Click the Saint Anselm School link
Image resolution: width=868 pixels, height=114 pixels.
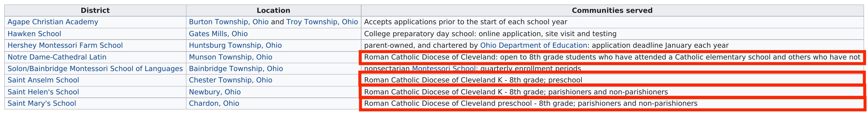point(43,80)
